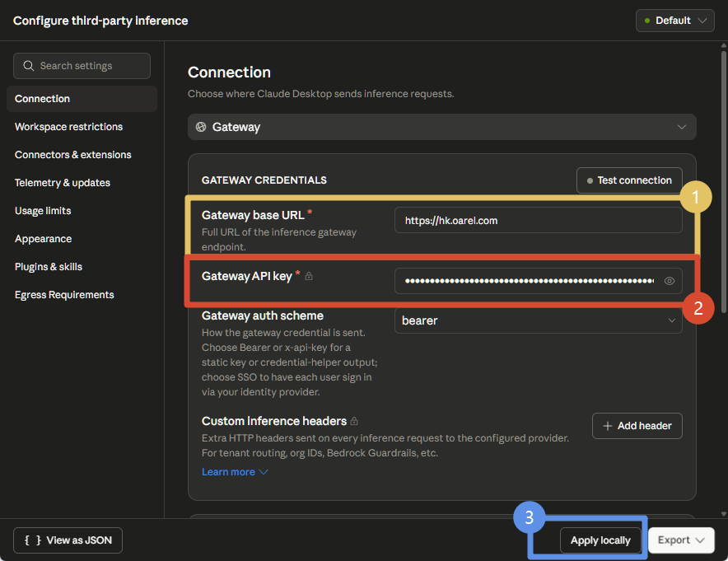Click the plus icon in Add header
Viewport: 728px width, 561px height.
[x=607, y=426]
